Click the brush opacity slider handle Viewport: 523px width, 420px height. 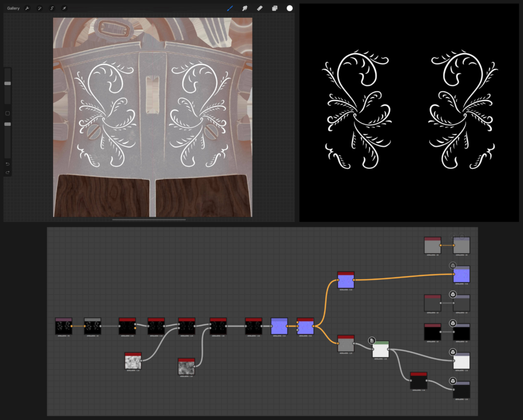7,124
